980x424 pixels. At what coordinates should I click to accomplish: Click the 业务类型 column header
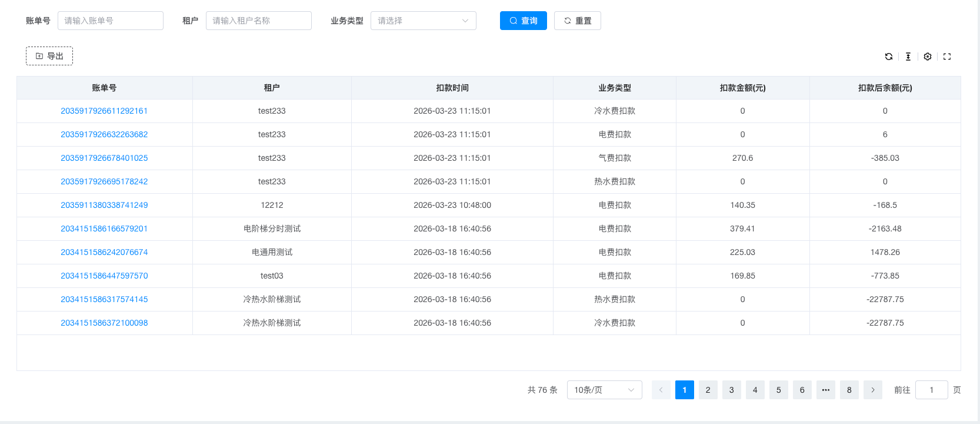[x=615, y=88]
